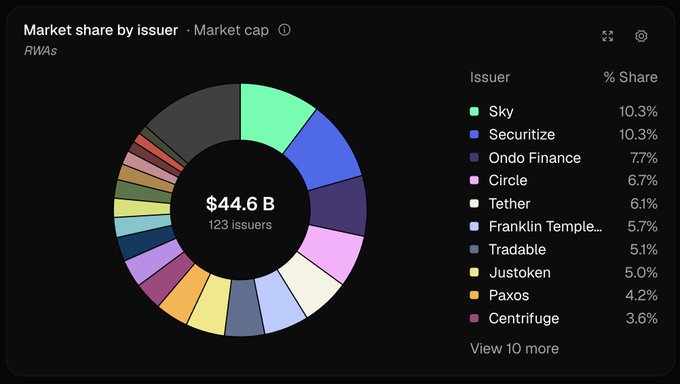680x384 pixels.
Task: Select the Justoken issuer name
Action: click(520, 272)
